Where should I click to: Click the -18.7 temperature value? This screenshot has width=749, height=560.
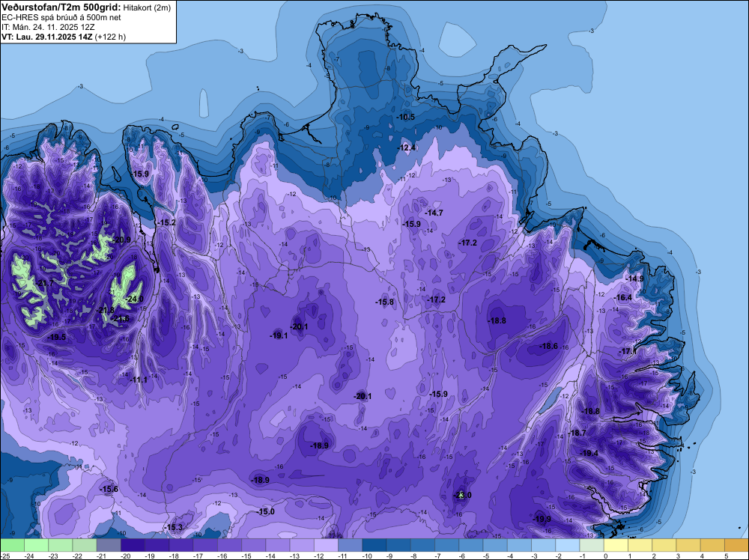click(x=577, y=433)
